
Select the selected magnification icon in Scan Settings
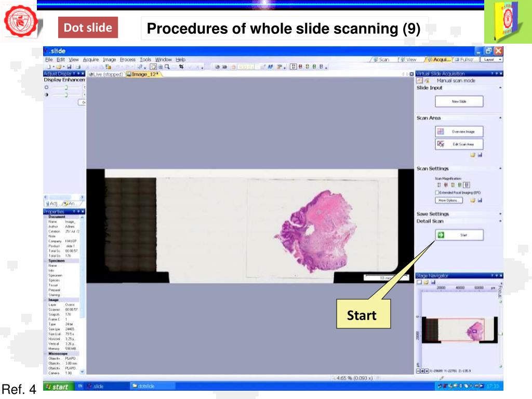pos(467,185)
